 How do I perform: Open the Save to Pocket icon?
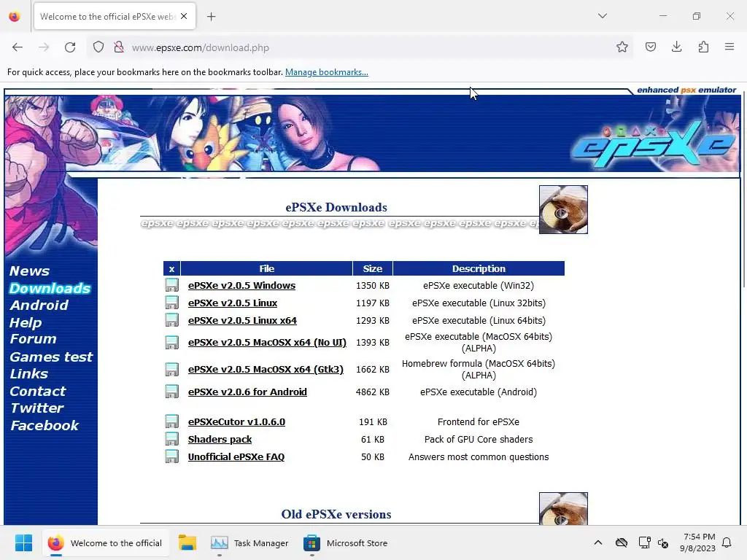tap(650, 47)
